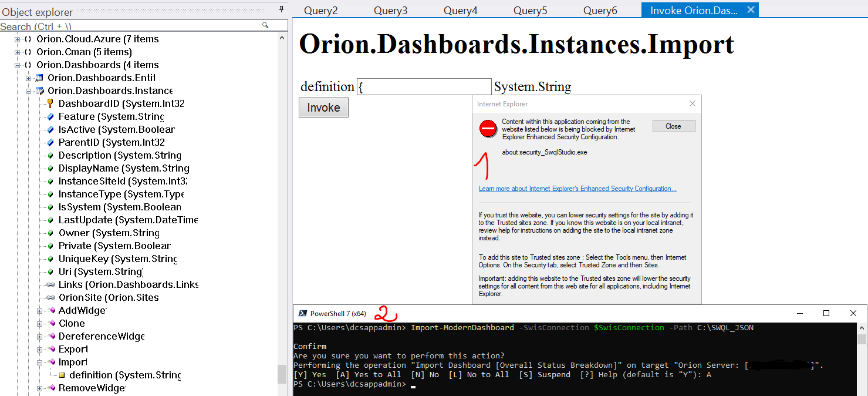Click the blue property icon beside IsActive
868x396 pixels.
pyautogui.click(x=50, y=130)
